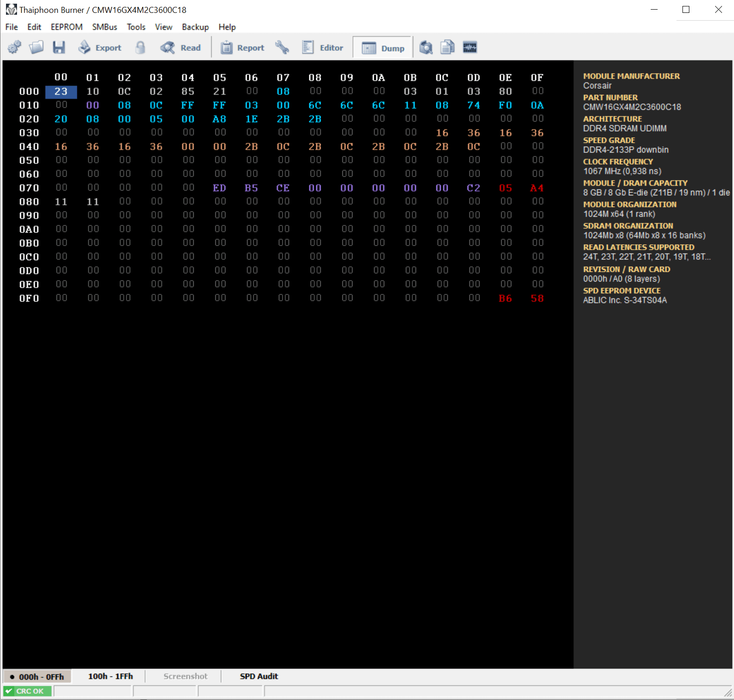734x700 pixels.
Task: Open the Tools menu
Action: click(x=136, y=27)
